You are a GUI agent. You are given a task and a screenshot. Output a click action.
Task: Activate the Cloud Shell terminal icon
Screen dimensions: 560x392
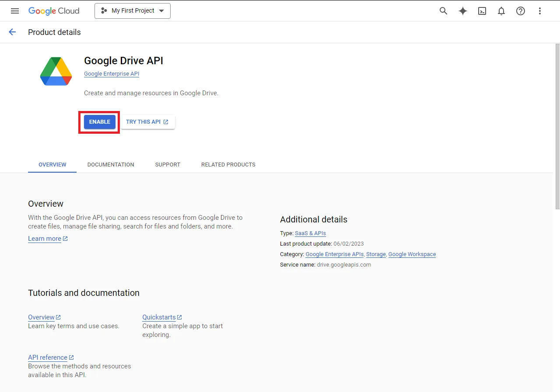tap(482, 11)
